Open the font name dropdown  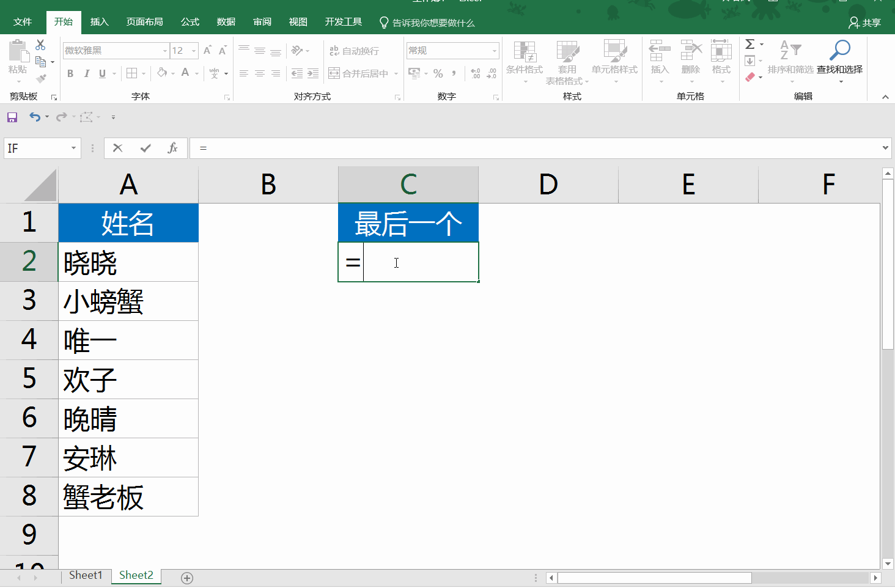164,51
